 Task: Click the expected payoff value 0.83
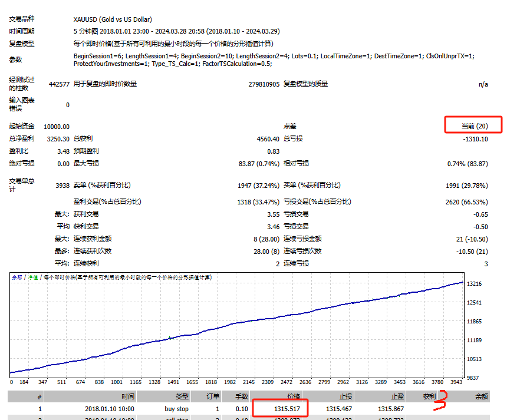pyautogui.click(x=273, y=151)
